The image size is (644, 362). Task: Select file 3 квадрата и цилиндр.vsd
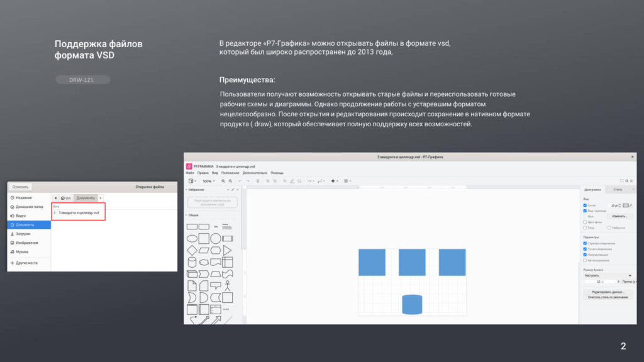79,212
